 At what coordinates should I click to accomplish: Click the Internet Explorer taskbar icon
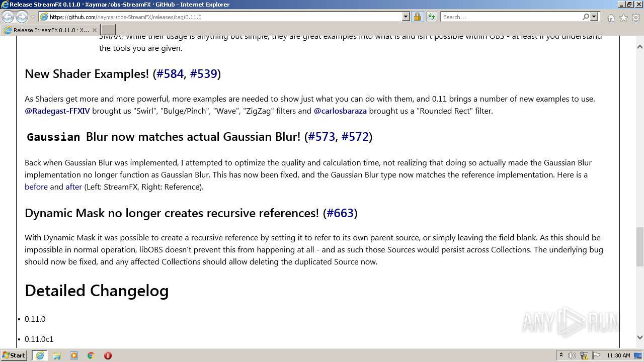pos(40,355)
